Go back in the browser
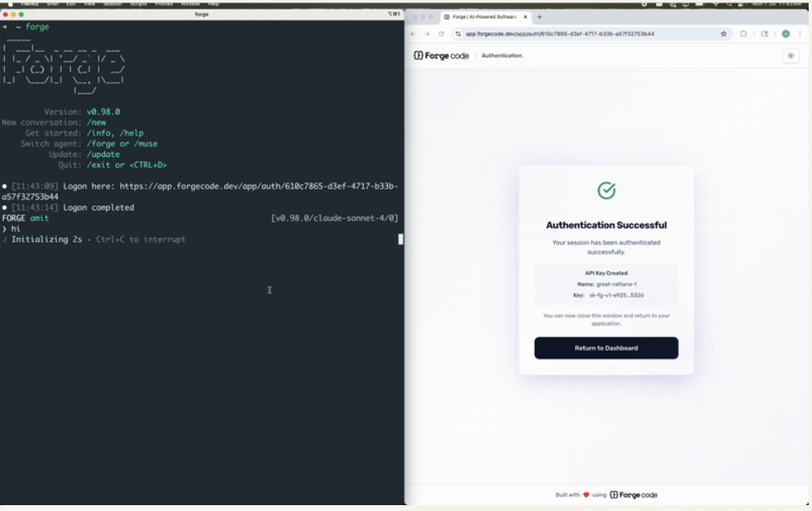 point(413,33)
